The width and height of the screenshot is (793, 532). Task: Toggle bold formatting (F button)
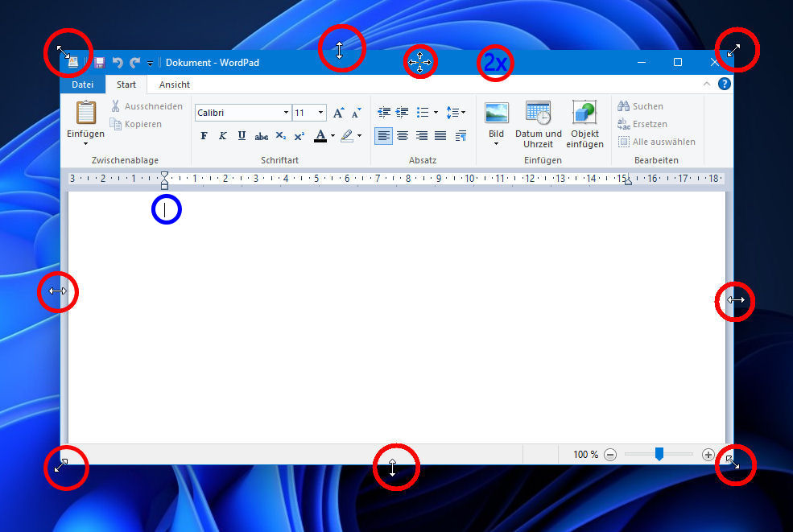[204, 136]
